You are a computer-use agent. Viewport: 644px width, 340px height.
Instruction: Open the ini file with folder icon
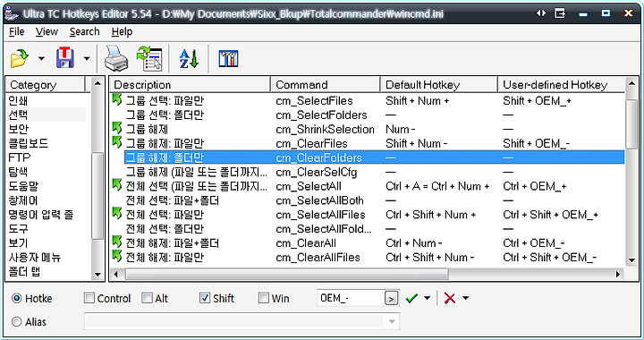coord(20,59)
